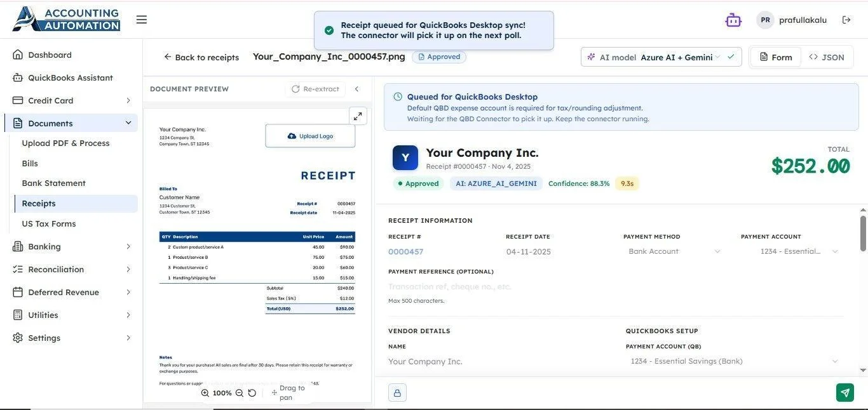Click the Reconciliation sidebar icon
Image resolution: width=868 pixels, height=410 pixels.
(18, 269)
